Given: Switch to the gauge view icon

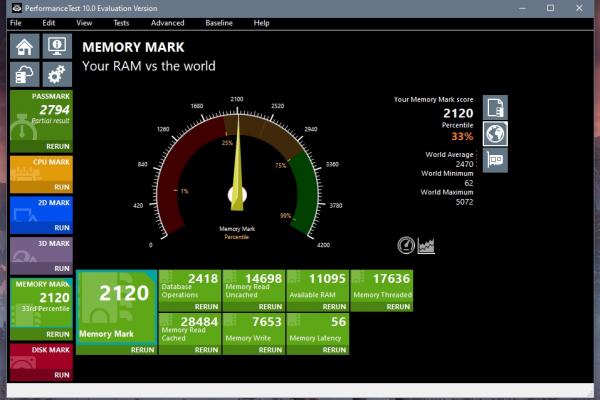Looking at the screenshot, I should 406,245.
